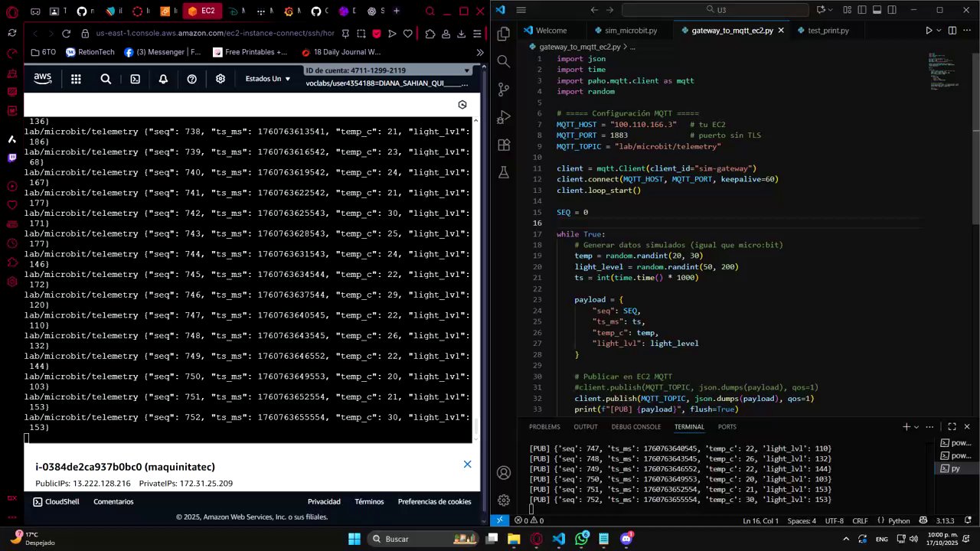This screenshot has width=980, height=551.
Task: Create a new terminal with plus icon
Action: [906, 426]
